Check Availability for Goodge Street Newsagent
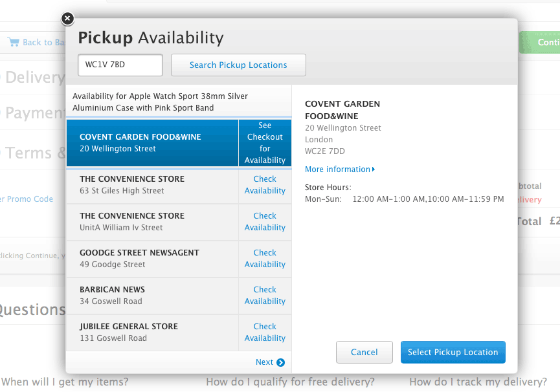The height and width of the screenshot is (392, 560). pos(265,259)
